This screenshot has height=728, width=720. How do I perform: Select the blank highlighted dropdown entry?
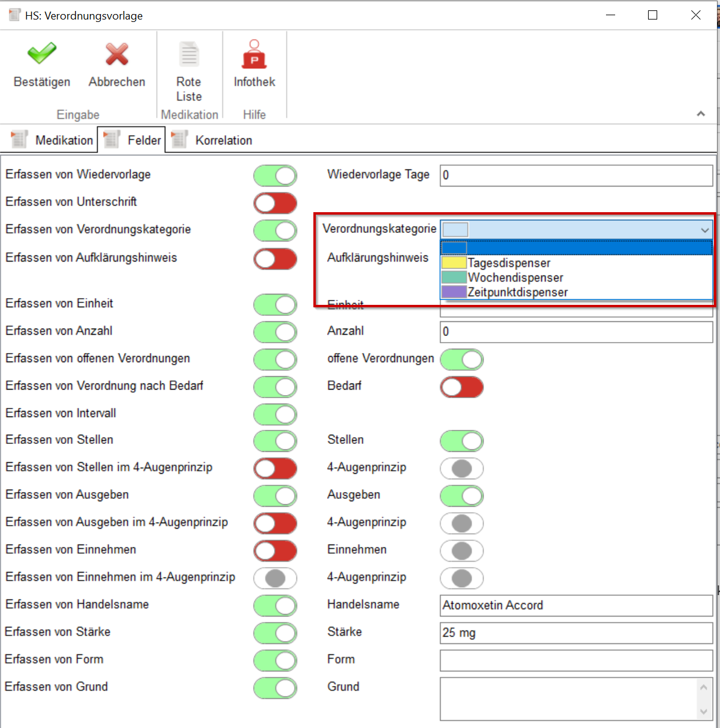[x=576, y=248]
